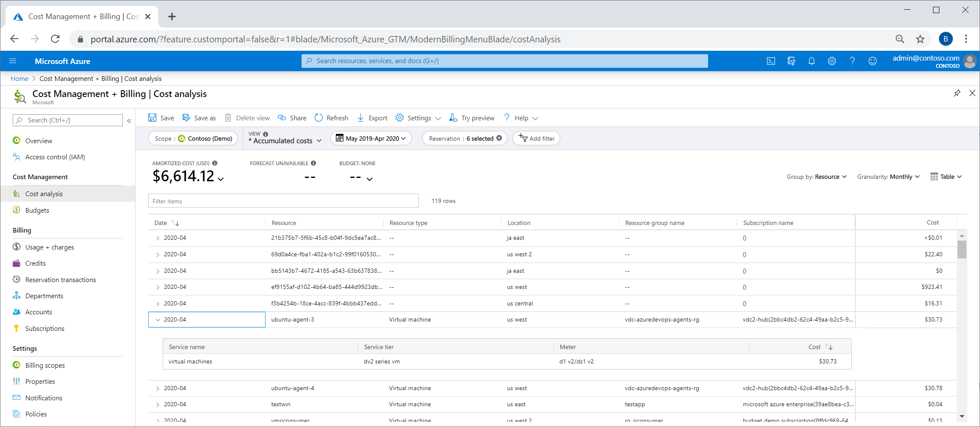Screen dimensions: 980x427
Task: Pin the blade with the pin icon
Action: (x=957, y=93)
